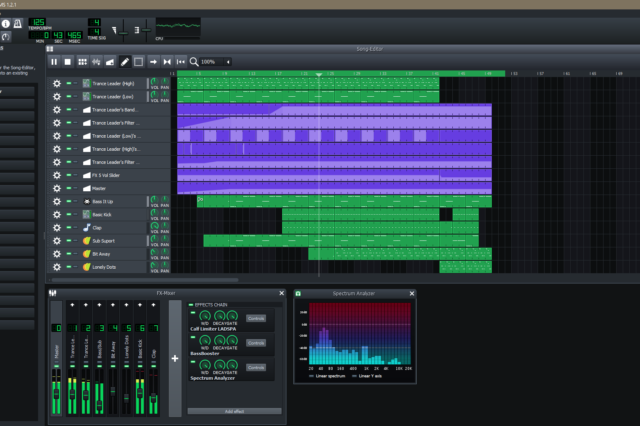Viewport: 640px width, 426px height.
Task: Click the Add effect button
Action: point(235,411)
